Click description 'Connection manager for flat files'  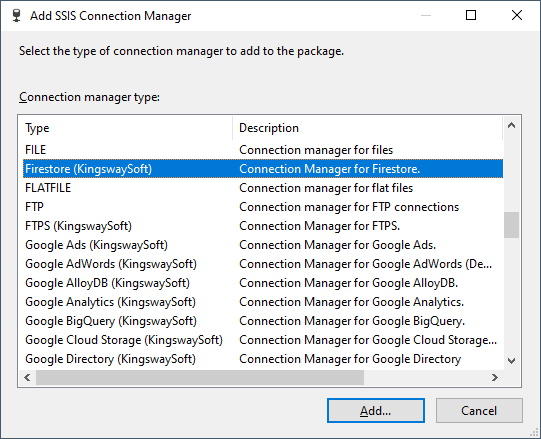[326, 188]
